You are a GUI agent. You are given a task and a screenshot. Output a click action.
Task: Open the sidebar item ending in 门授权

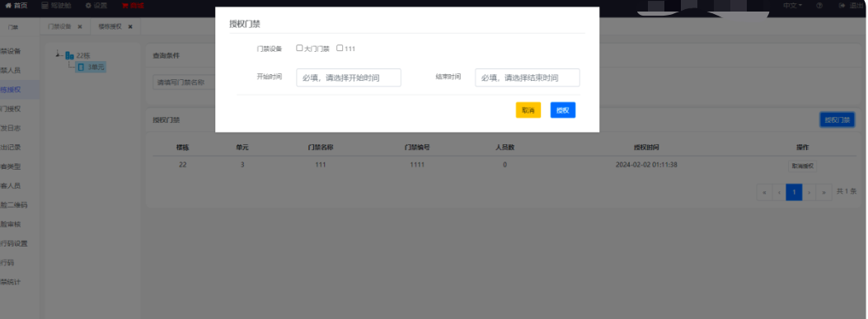[11, 109]
